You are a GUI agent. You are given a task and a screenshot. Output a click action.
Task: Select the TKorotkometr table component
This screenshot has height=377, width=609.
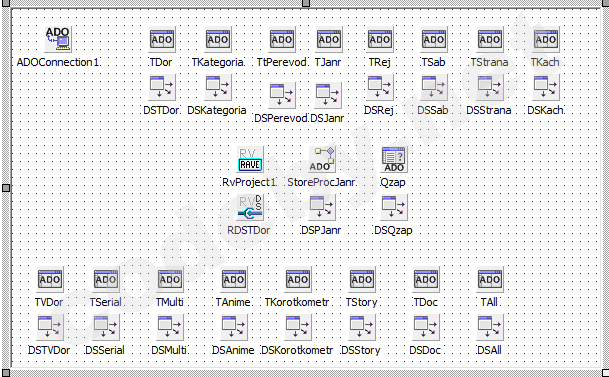[x=298, y=279]
